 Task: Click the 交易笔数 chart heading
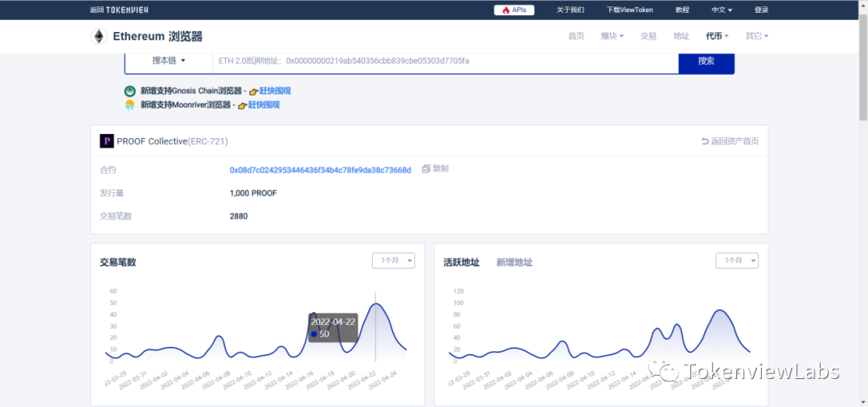[118, 263]
